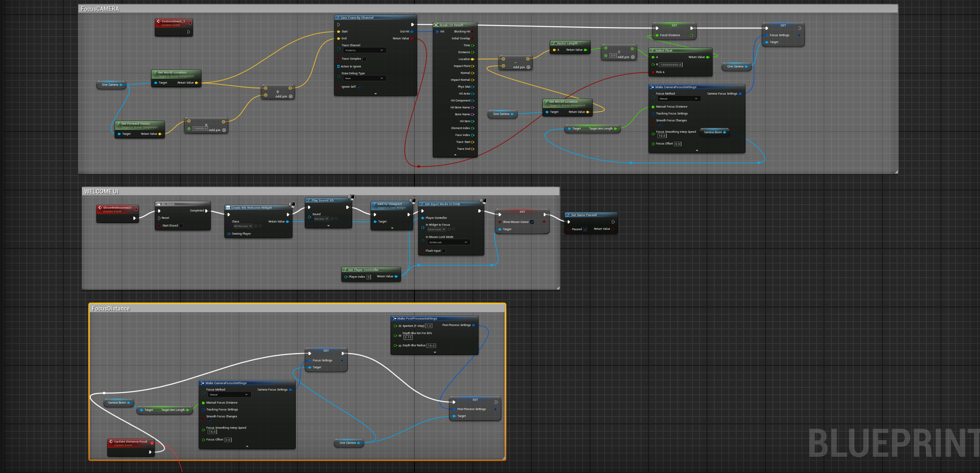This screenshot has height=473, width=980.
Task: Open the Select Asset dropdown under In Widget to Focus
Action: [x=436, y=229]
